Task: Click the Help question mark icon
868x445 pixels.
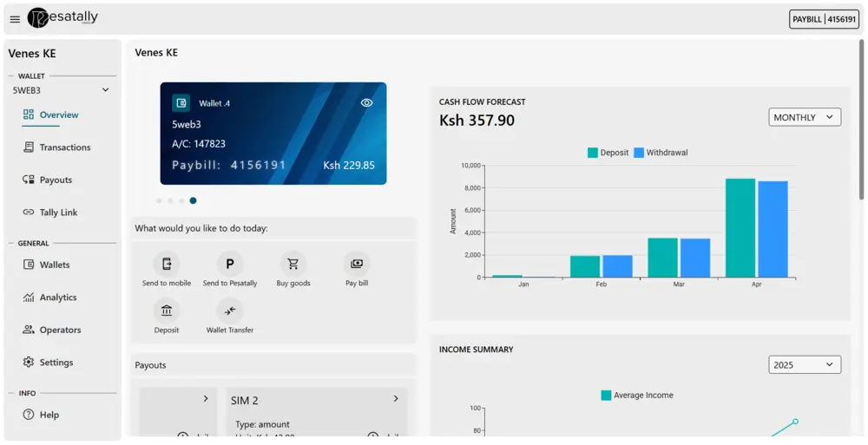Action: (x=29, y=415)
